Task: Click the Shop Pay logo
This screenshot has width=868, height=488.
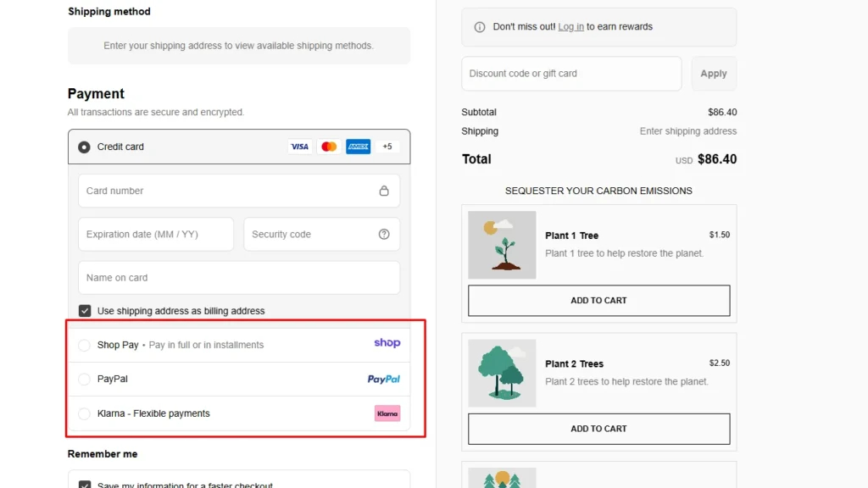Action: [387, 343]
